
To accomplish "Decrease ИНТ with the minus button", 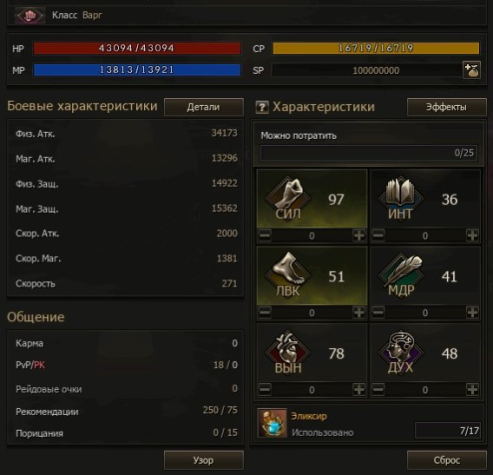I will (378, 235).
